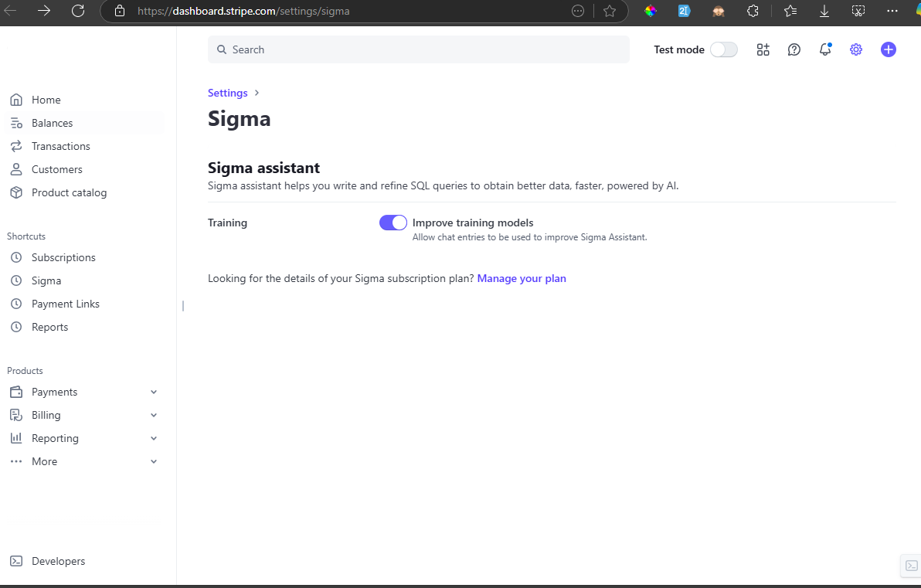Click the browser forward arrow
921x588 pixels.
(44, 11)
